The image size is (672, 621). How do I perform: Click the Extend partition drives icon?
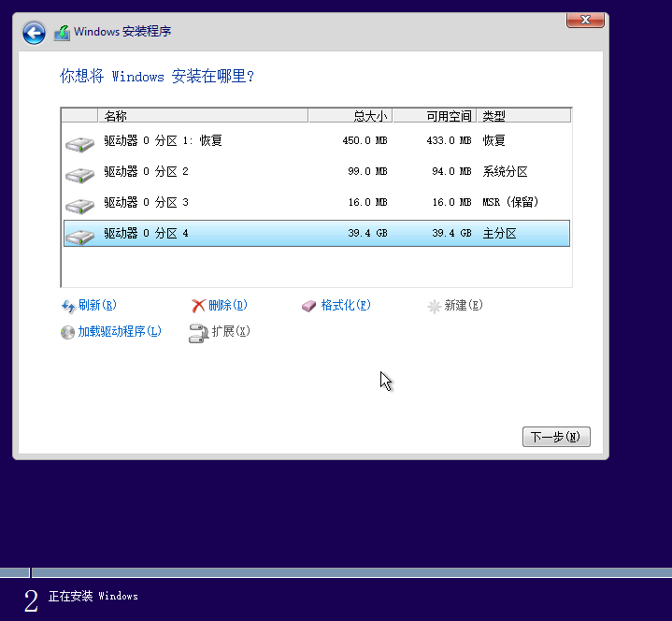pos(198,333)
